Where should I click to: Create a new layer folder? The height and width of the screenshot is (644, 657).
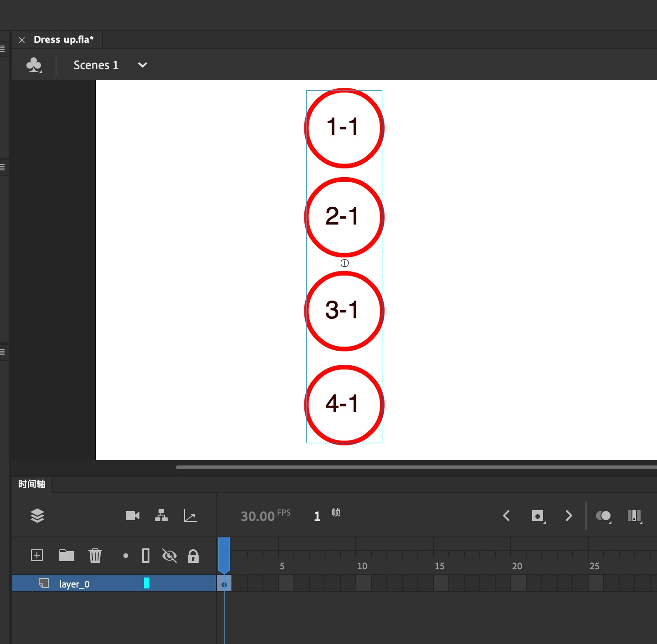point(67,555)
